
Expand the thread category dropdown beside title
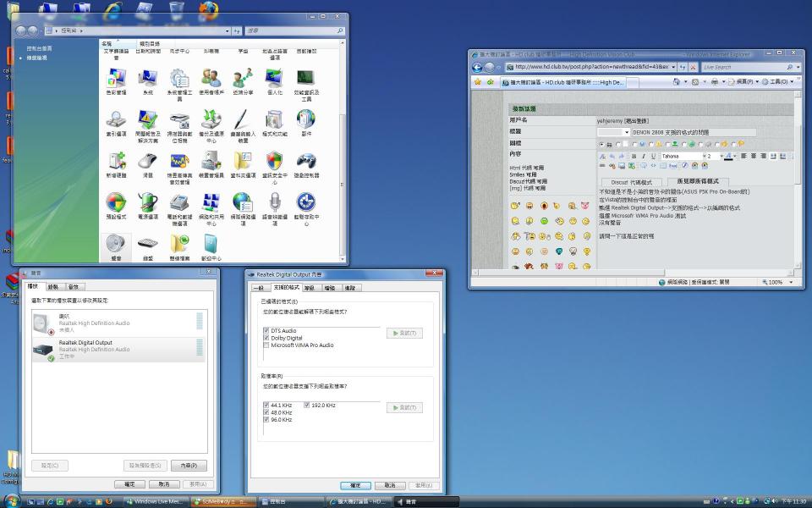pos(626,133)
